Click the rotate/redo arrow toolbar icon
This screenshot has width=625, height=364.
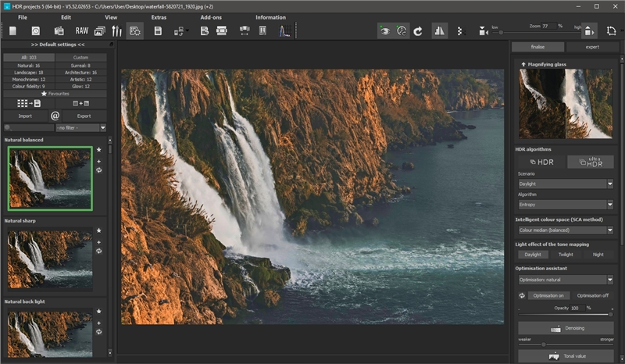418,31
